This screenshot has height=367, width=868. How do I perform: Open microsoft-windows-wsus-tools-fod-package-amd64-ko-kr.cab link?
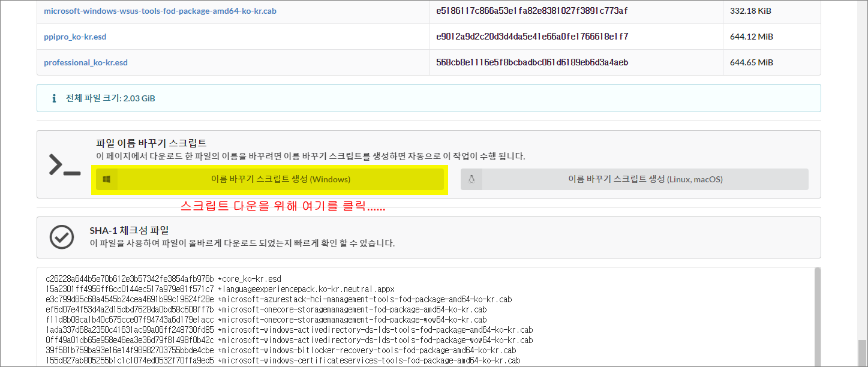[160, 11]
